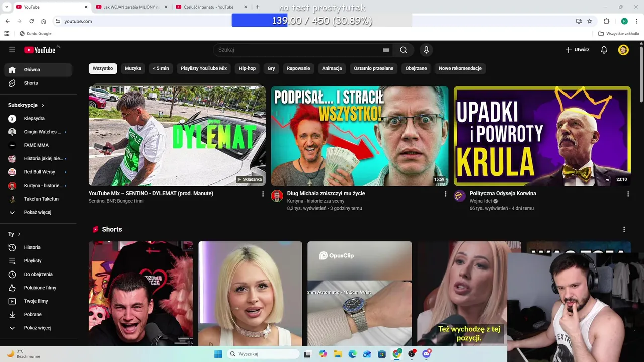Open the notifications bell
Image resolution: width=644 pixels, height=362 pixels.
(604, 50)
